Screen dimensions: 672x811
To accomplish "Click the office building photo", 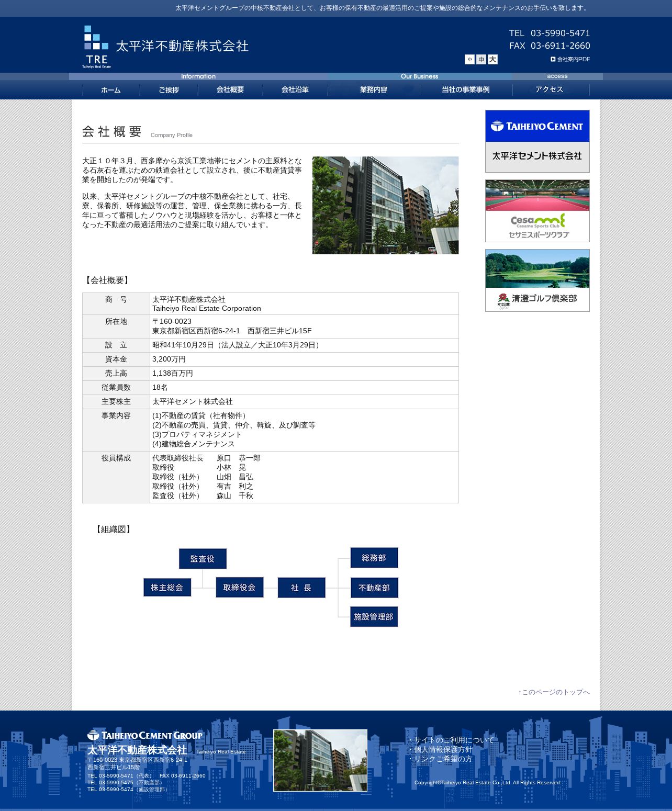I will point(386,205).
